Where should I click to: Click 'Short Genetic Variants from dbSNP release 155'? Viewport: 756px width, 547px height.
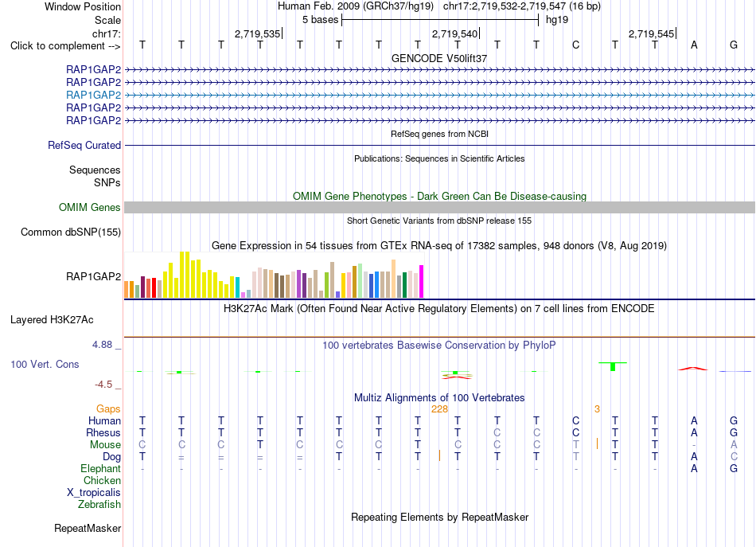439,221
